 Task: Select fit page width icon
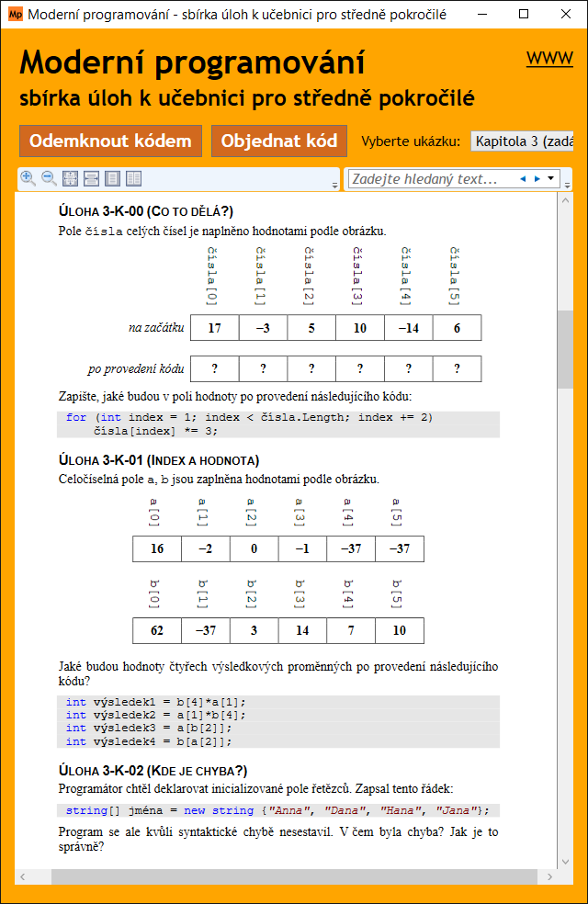coord(91,178)
